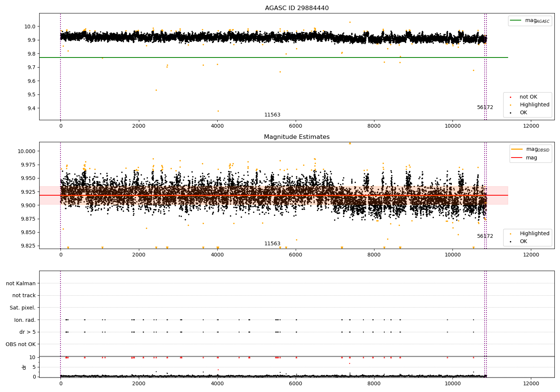560x392 pixels.
Task: Click the '56172' annotation in middle plot
Action: (x=485, y=236)
